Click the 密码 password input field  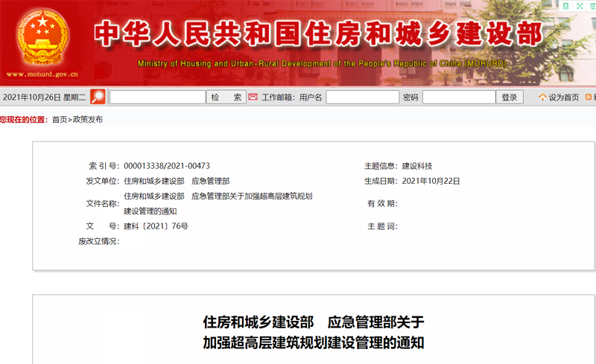(x=458, y=98)
